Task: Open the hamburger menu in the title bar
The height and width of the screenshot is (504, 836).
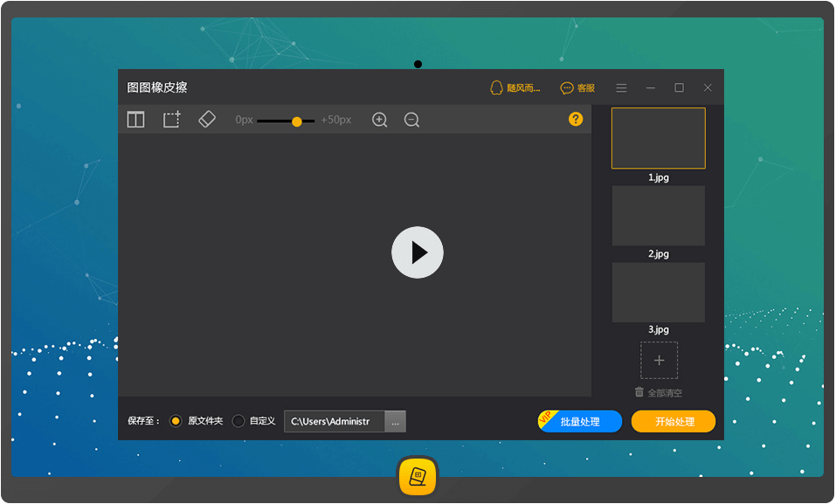Action: 621,87
